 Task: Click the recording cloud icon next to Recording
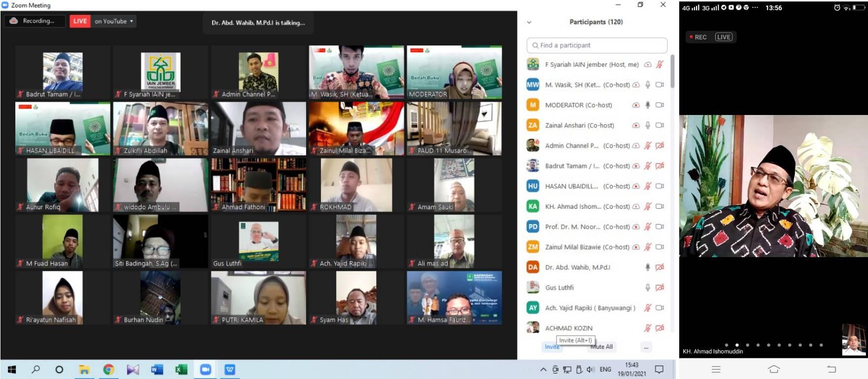14,21
